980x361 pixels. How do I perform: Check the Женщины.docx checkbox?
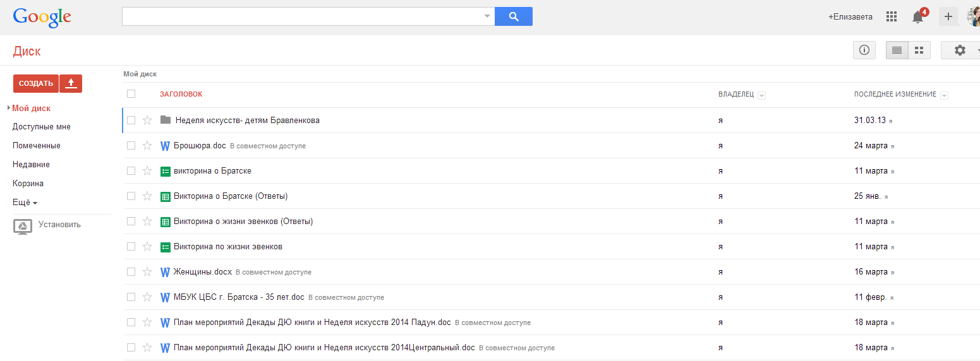(x=131, y=272)
